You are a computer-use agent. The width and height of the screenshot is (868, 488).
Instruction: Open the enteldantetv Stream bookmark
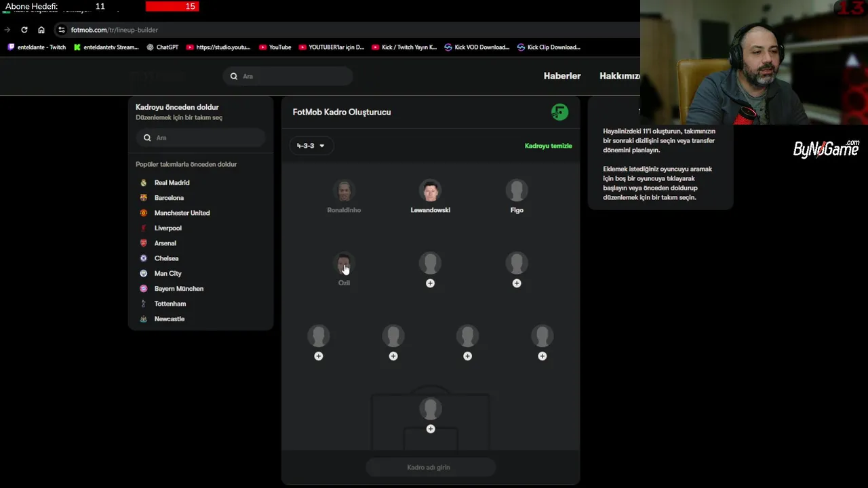(106, 47)
